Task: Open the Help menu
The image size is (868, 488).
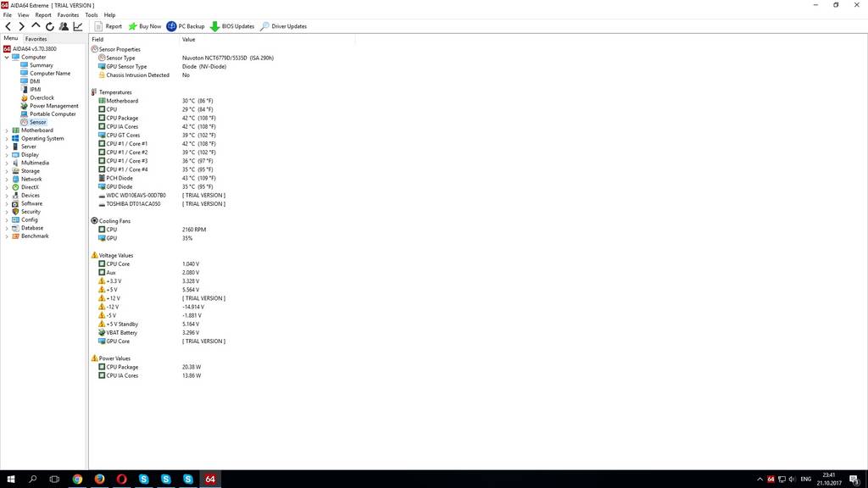Action: point(109,15)
